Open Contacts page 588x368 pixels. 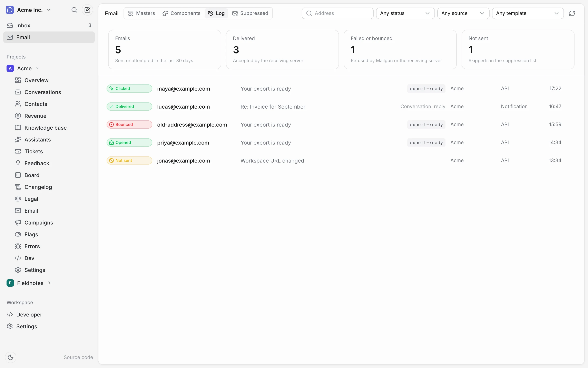coord(53,104)
